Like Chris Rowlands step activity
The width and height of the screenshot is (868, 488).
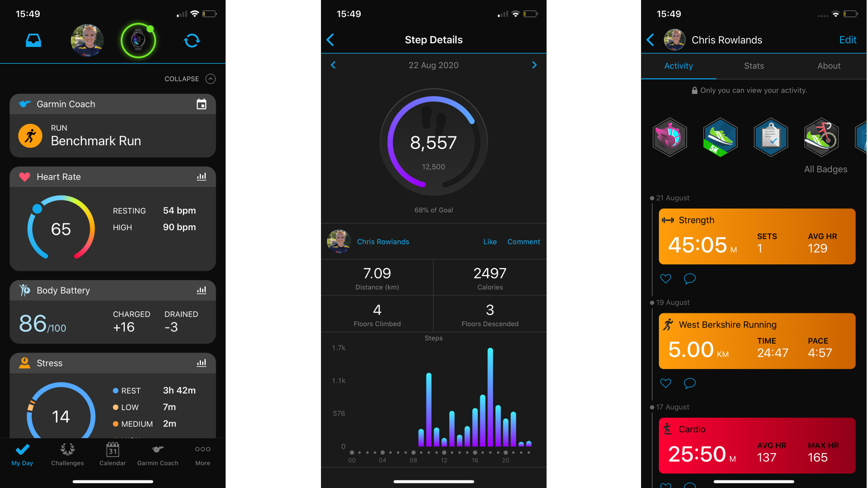point(488,242)
